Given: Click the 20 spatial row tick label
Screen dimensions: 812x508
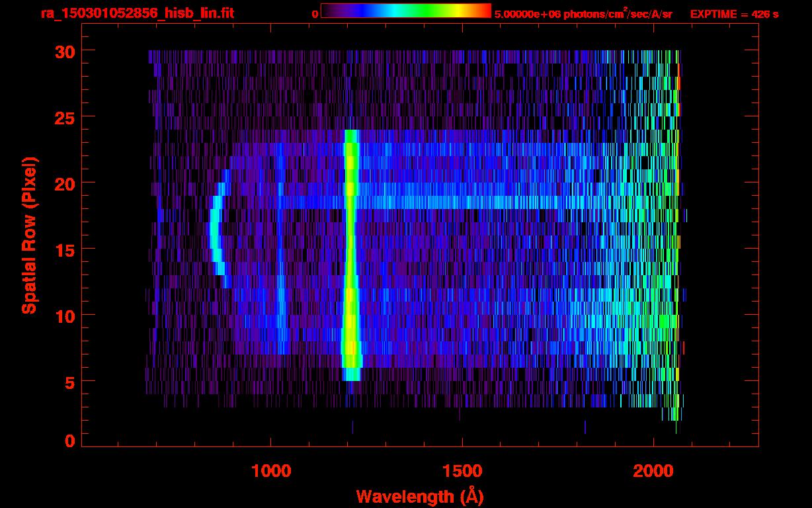Looking at the screenshot, I should [64, 183].
